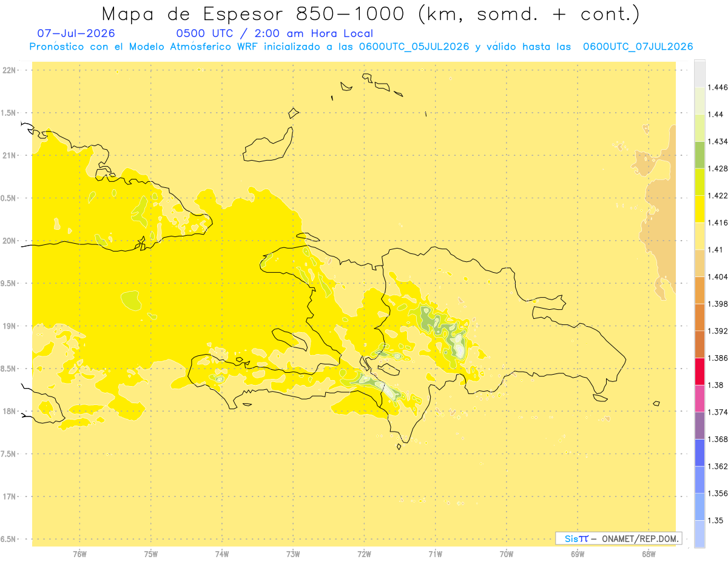Click the date label '07-Jul-2026'
728x562 pixels.
tap(76, 33)
